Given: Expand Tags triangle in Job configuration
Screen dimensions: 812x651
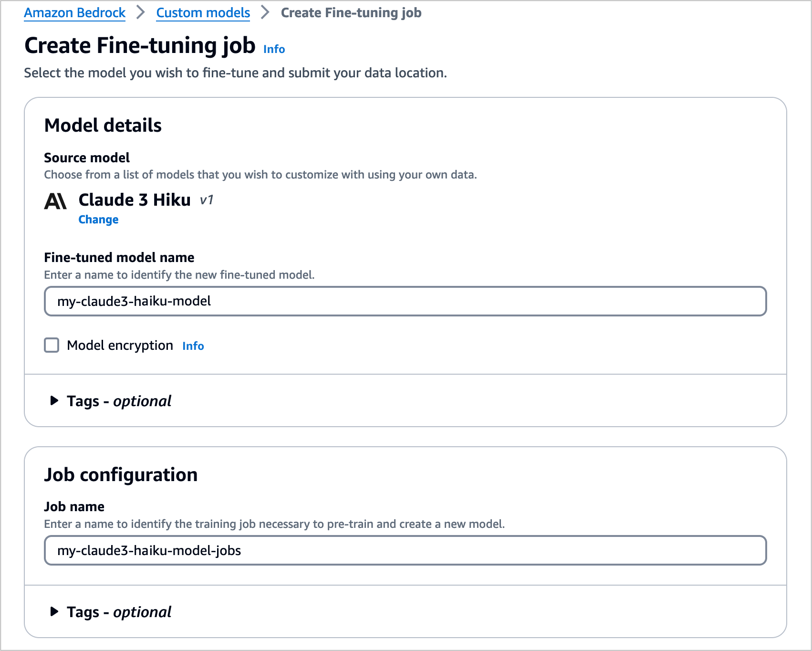Looking at the screenshot, I should coord(54,612).
